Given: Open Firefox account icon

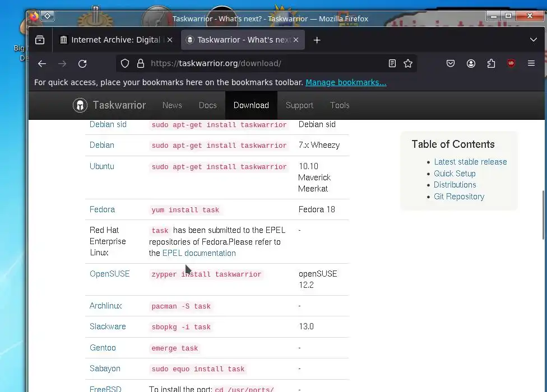Looking at the screenshot, I should [471, 63].
